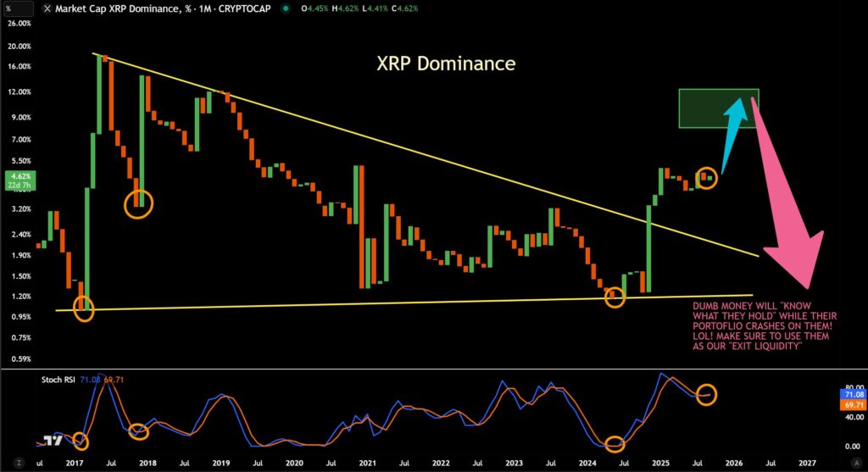
Task: Select the XRP Dominance title text annotation
Action: tap(446, 64)
